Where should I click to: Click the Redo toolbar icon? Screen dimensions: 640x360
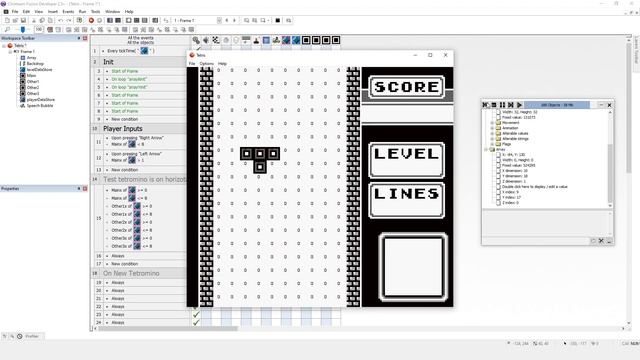coord(69,20)
